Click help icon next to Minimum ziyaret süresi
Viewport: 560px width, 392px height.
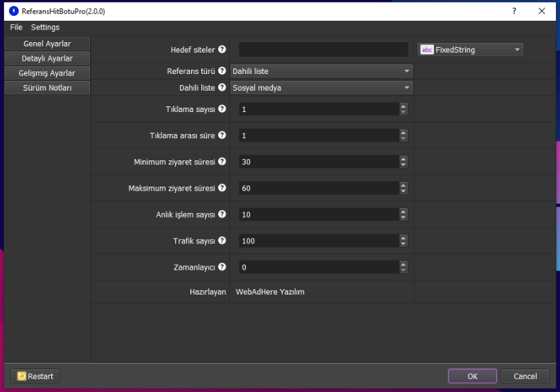[222, 162]
